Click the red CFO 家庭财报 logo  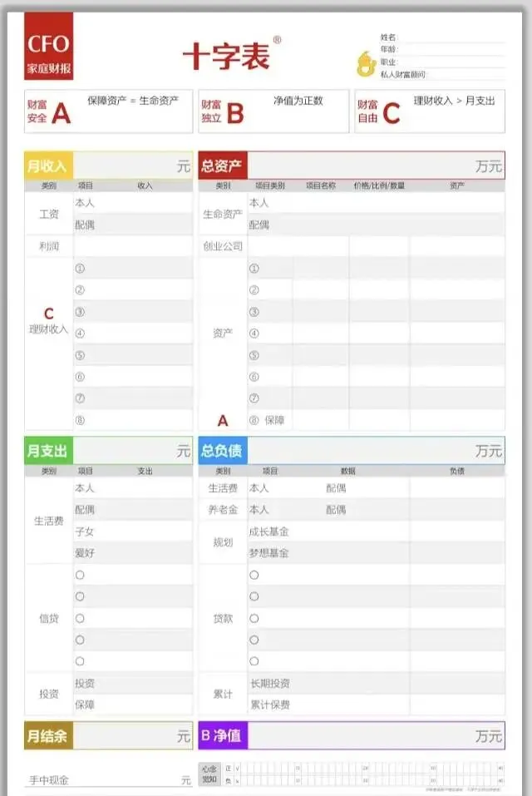coord(49,47)
